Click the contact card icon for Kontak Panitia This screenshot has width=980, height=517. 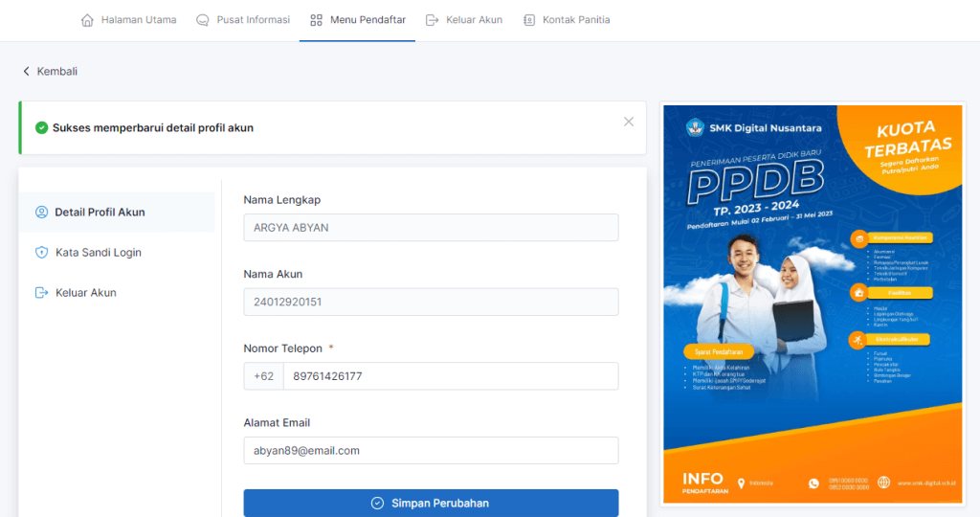529,20
